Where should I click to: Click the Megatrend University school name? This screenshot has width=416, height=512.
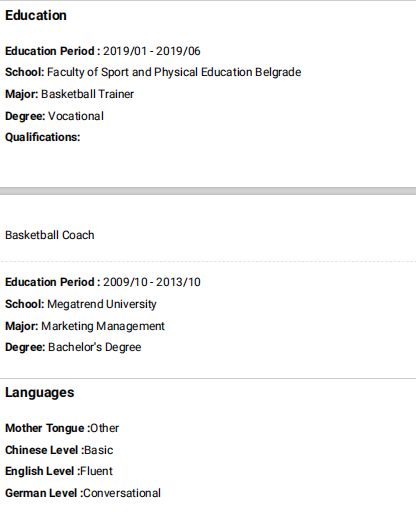click(x=102, y=304)
